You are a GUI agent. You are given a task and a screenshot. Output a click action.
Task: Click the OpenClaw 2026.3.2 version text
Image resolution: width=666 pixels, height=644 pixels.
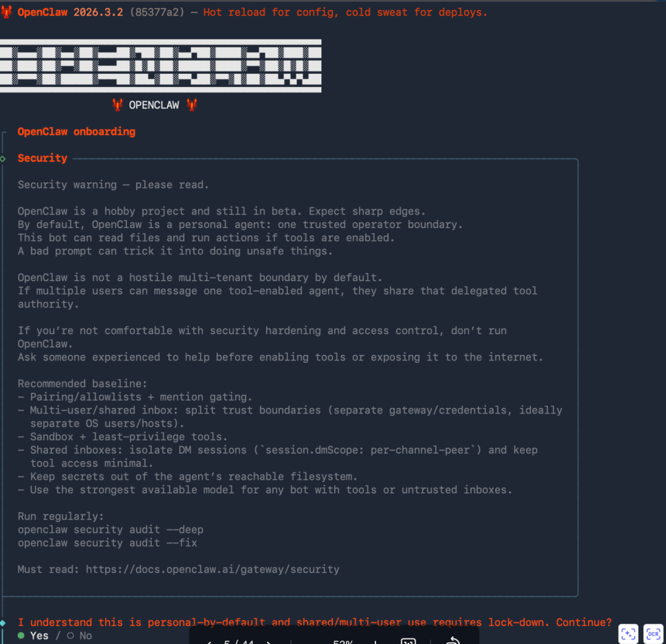coord(70,12)
